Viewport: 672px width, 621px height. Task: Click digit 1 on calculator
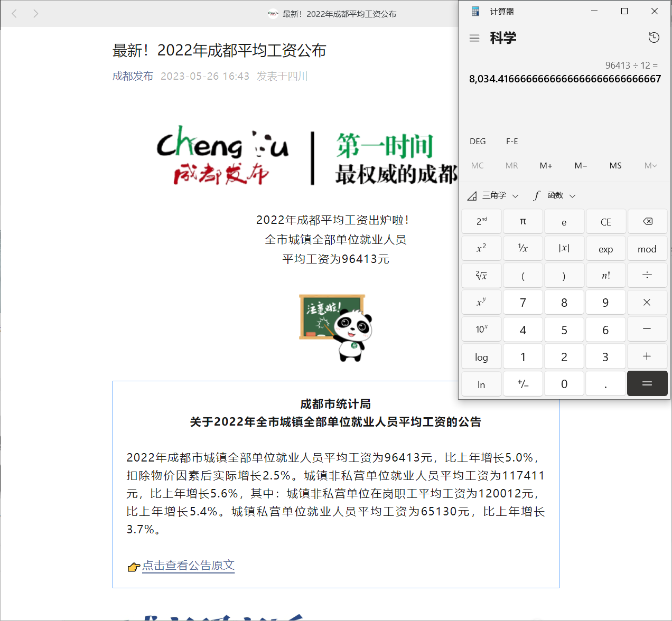523,357
